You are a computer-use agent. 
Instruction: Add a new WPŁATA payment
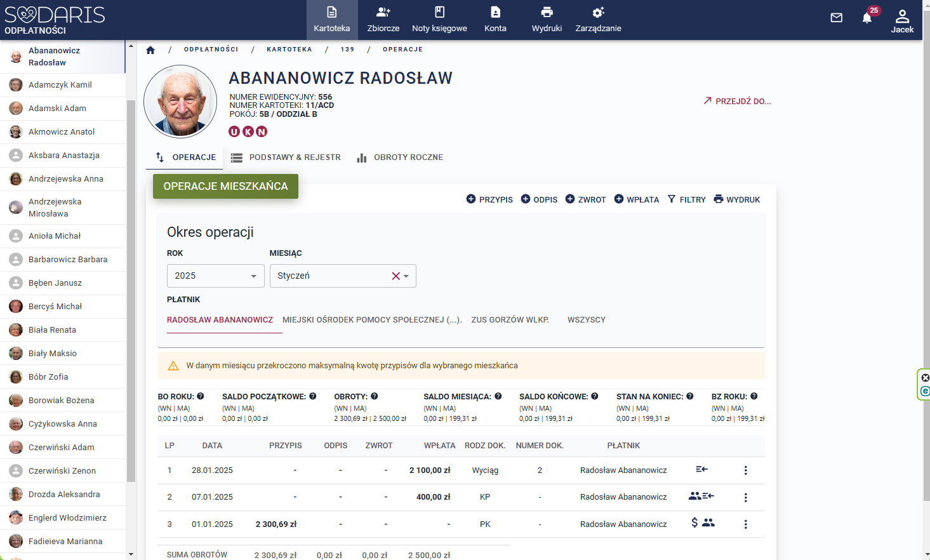(637, 199)
